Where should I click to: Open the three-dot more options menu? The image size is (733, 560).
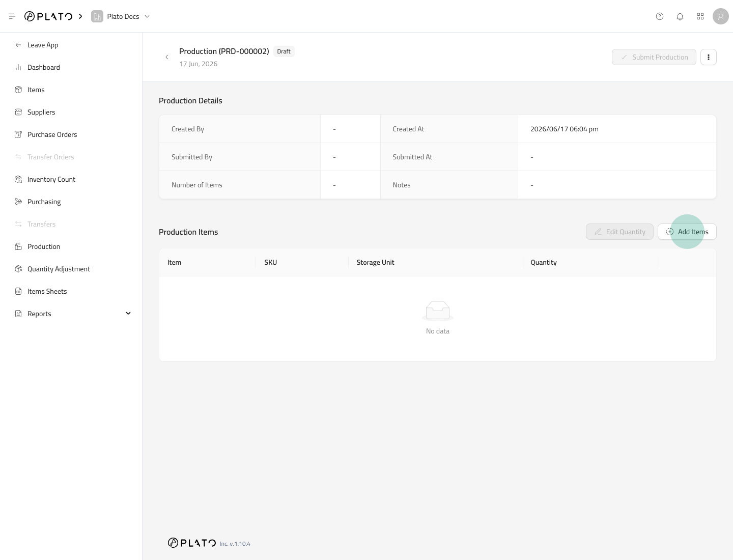[x=709, y=57]
